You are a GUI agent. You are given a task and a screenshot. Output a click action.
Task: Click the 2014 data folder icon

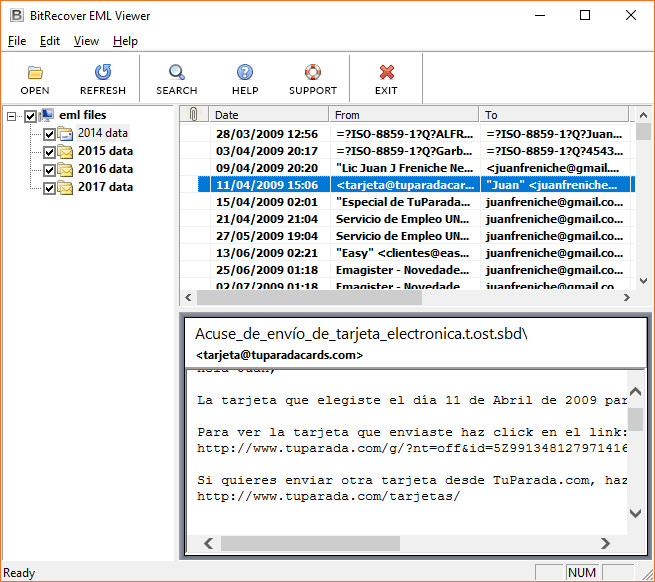[x=65, y=134]
